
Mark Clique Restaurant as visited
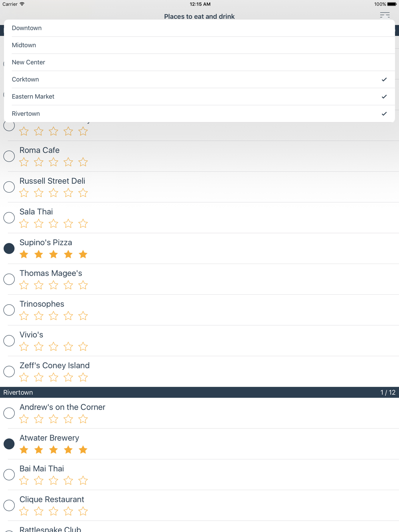pyautogui.click(x=9, y=505)
